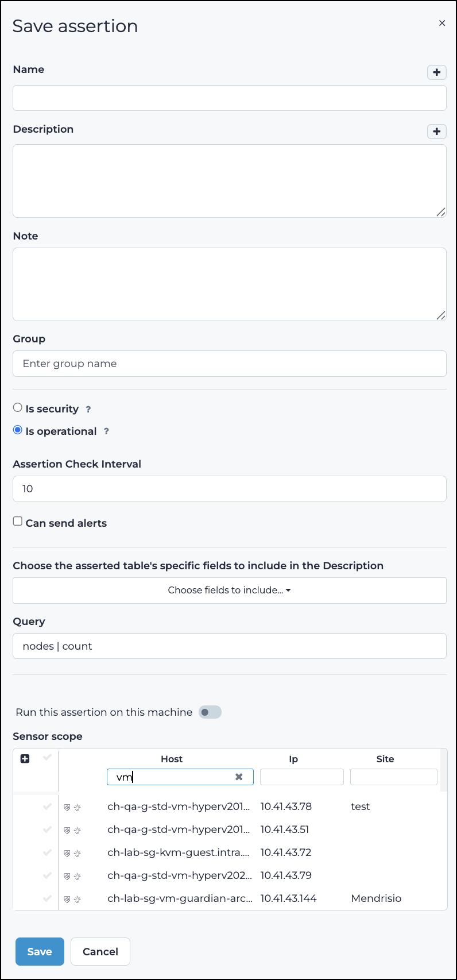Click the sensor icon next to ch-qa-g-std-vm-hyperv201
This screenshot has width=457, height=980.
[78, 807]
